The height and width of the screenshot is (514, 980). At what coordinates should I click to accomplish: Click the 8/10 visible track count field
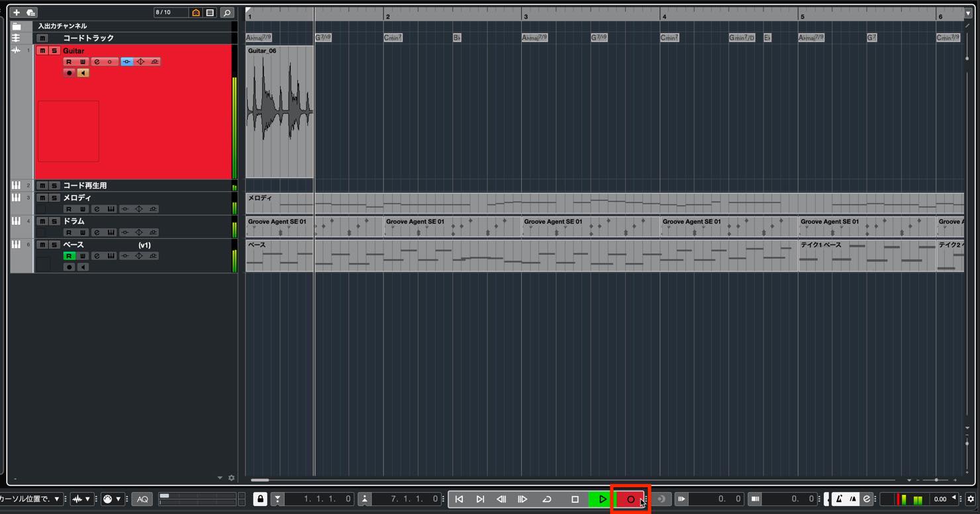(x=170, y=13)
